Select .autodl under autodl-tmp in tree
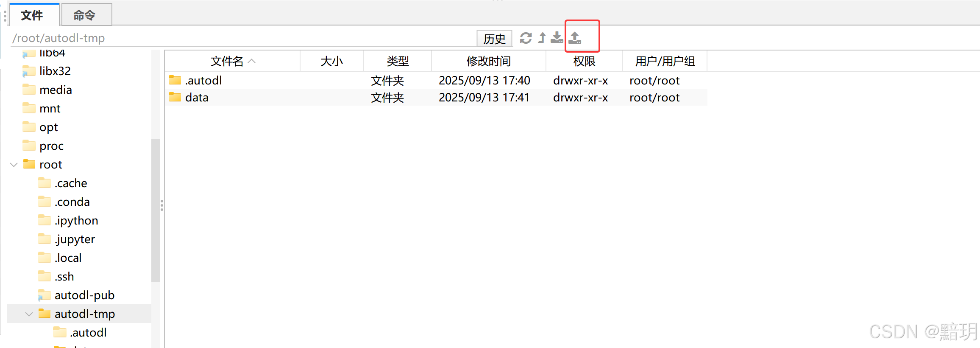 pyautogui.click(x=88, y=332)
